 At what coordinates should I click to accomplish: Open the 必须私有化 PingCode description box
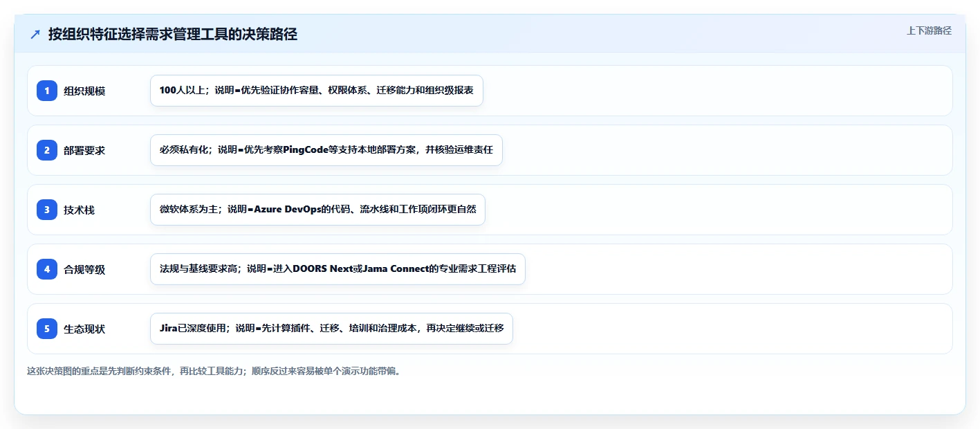[x=326, y=150]
